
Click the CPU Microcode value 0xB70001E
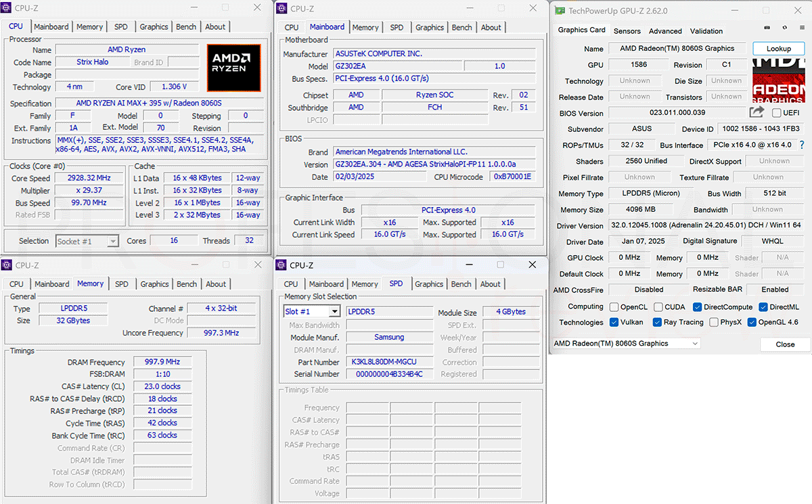tap(512, 177)
